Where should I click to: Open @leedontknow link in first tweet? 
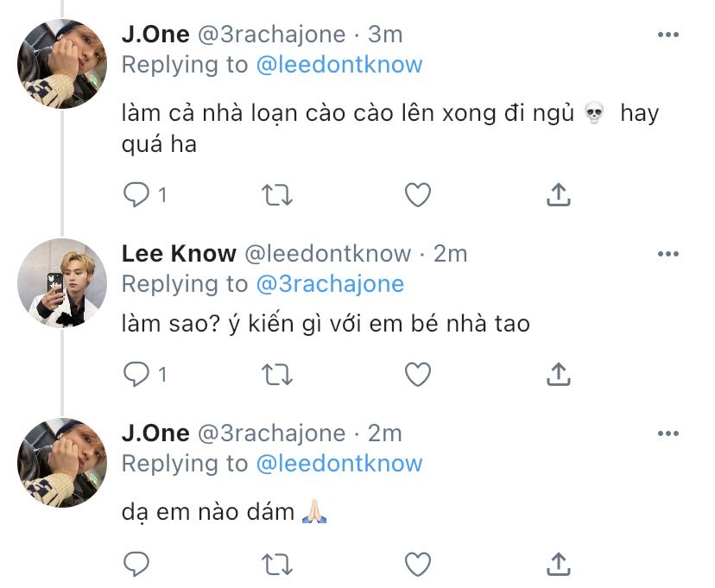pos(339,65)
